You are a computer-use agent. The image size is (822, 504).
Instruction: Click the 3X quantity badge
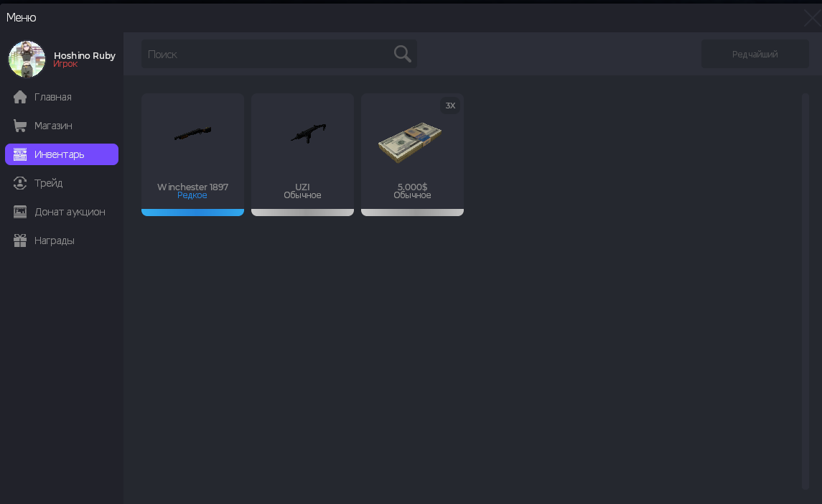tap(450, 106)
